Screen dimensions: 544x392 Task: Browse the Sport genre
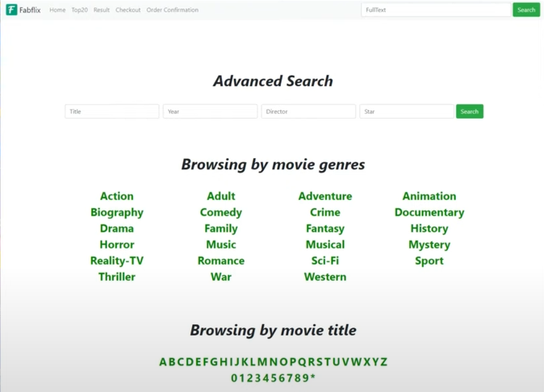click(x=429, y=261)
